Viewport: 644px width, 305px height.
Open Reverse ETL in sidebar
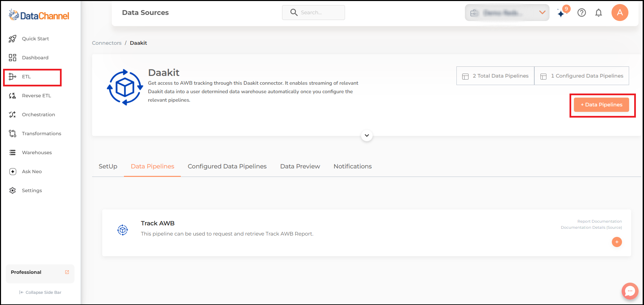tap(37, 96)
